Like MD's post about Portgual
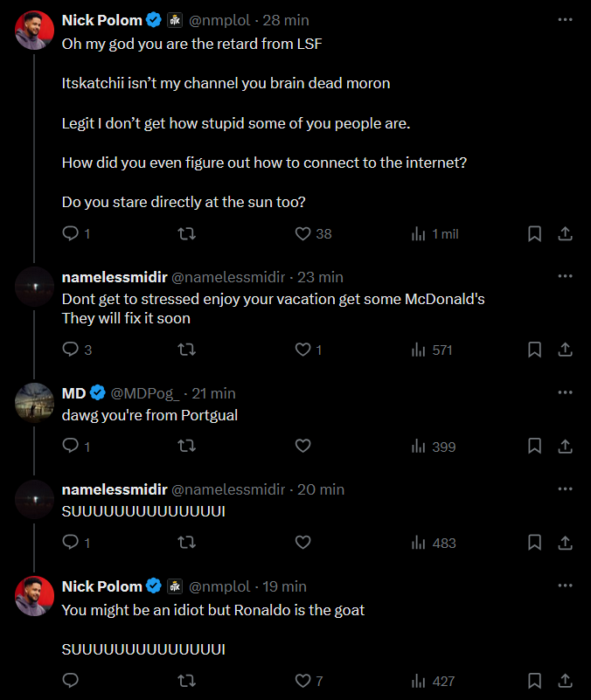This screenshot has width=591, height=700. tap(303, 447)
